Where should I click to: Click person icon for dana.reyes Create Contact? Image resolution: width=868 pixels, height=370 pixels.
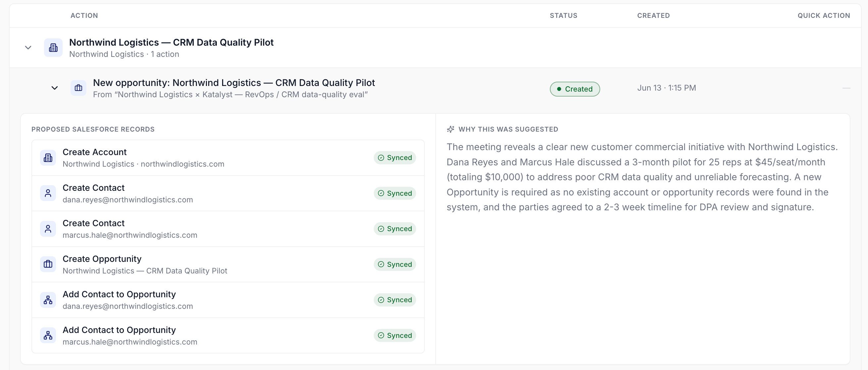(48, 193)
